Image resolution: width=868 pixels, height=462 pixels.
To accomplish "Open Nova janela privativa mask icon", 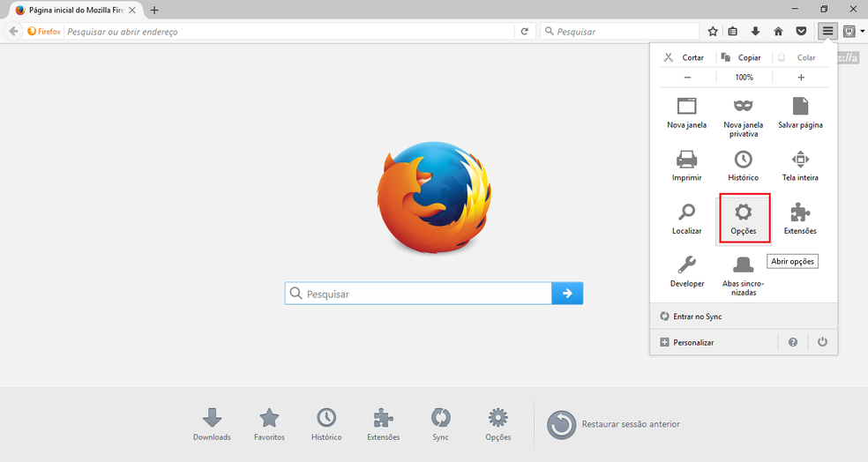I will click(744, 105).
